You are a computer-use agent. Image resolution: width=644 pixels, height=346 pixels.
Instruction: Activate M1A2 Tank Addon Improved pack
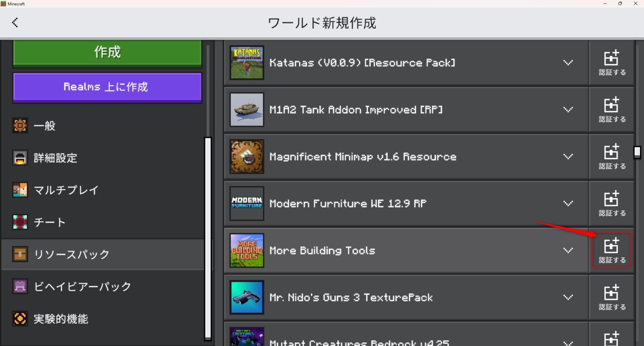(612, 110)
